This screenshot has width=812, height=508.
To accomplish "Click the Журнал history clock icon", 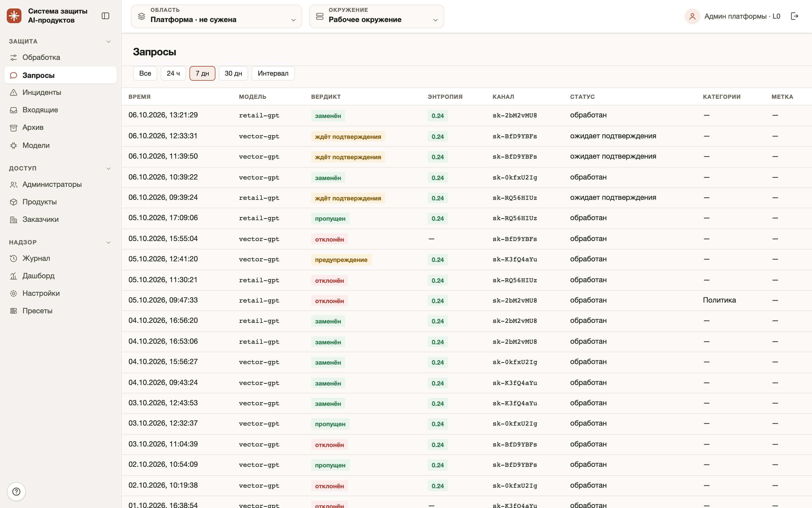I will click(14, 258).
